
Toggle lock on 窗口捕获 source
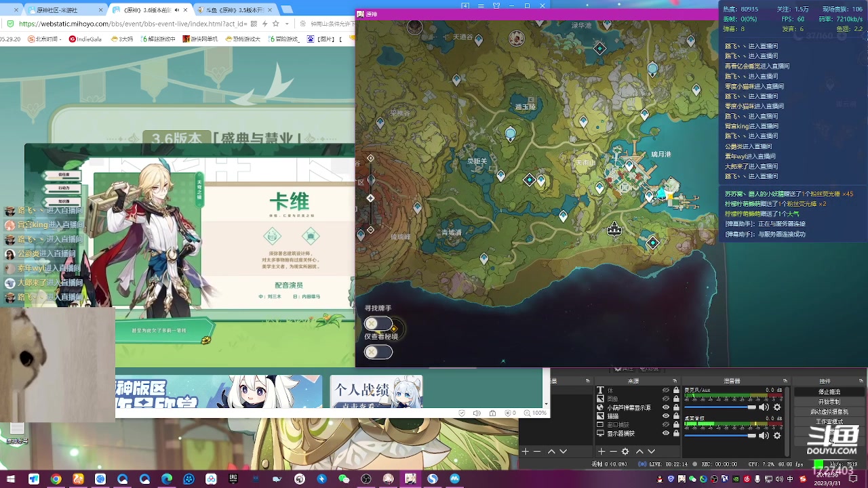676,425
